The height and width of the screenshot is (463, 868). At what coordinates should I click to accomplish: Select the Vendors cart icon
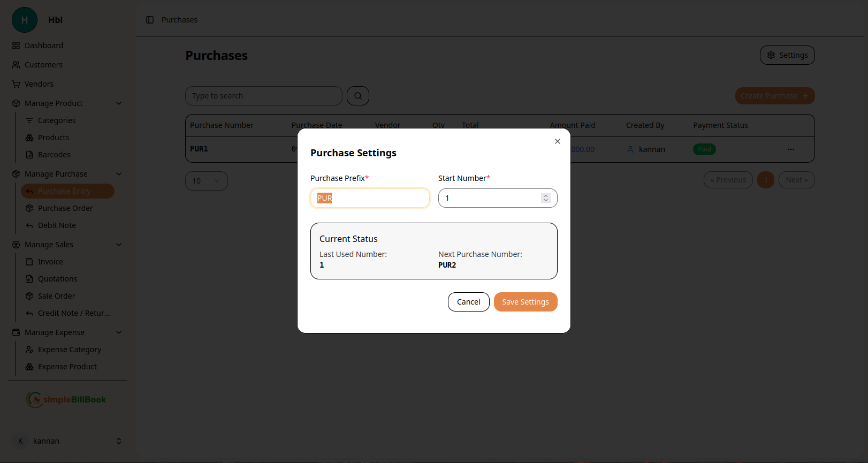tap(16, 84)
